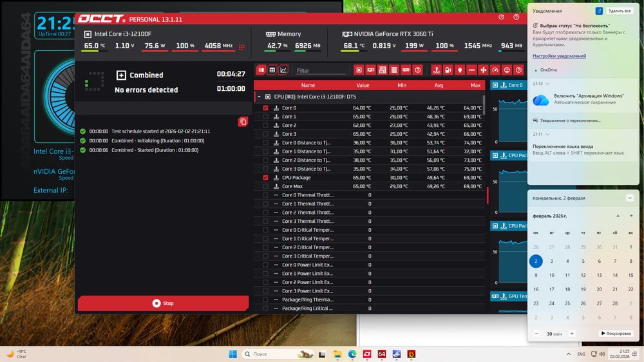Open the Включить Архивация Windows notification
The height and width of the screenshot is (362, 644).
pos(583,99)
